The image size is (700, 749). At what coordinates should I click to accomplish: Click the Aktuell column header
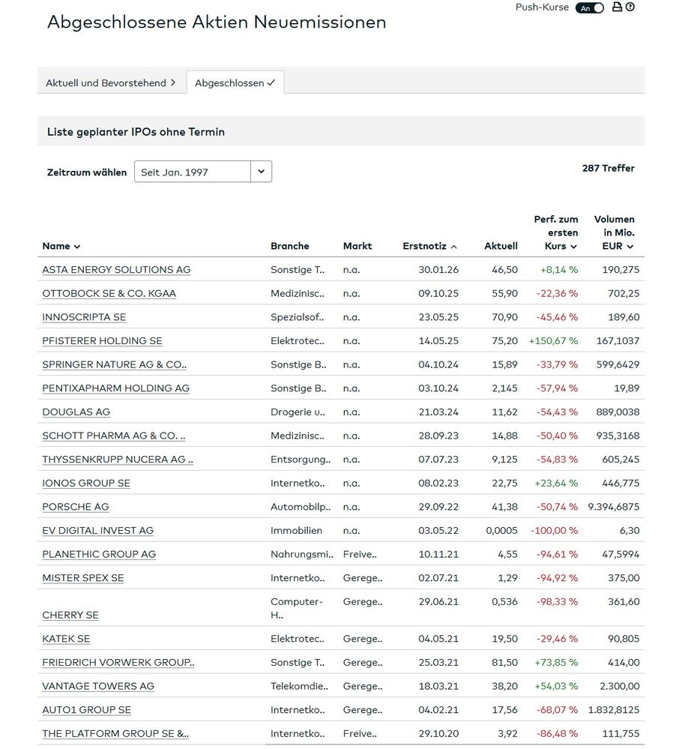point(501,246)
